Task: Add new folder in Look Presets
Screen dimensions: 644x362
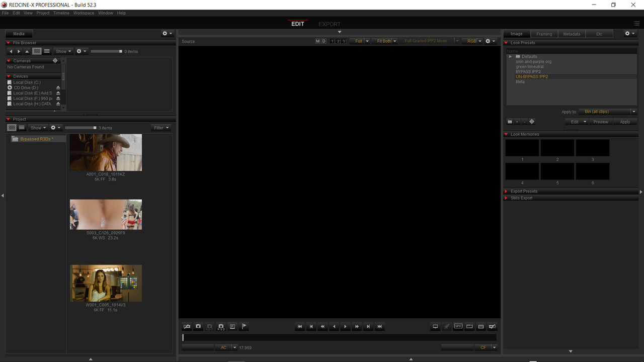Action: pos(510,122)
